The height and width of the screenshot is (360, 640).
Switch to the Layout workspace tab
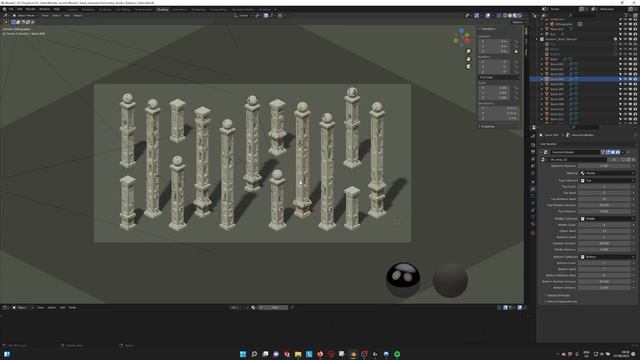coord(72,9)
